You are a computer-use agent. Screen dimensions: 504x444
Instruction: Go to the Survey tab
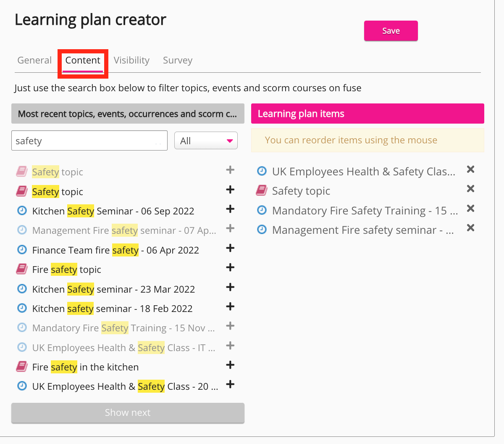click(x=178, y=61)
